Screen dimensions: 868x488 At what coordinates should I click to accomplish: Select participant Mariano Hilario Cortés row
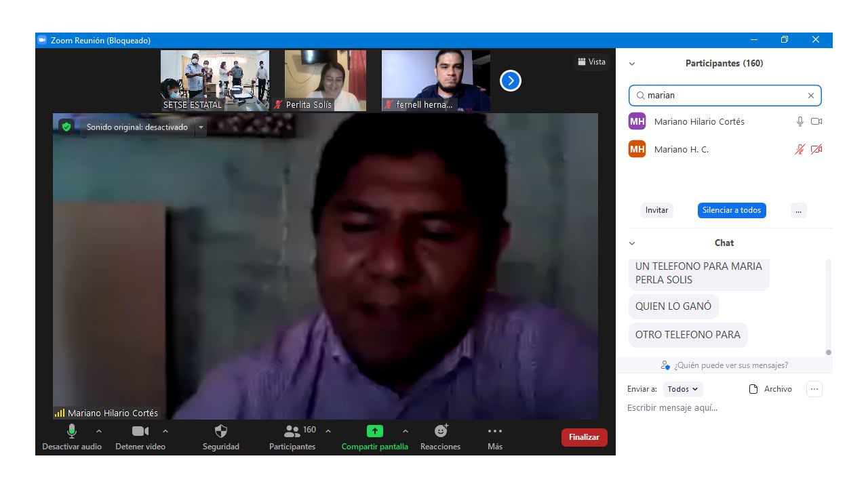(724, 121)
